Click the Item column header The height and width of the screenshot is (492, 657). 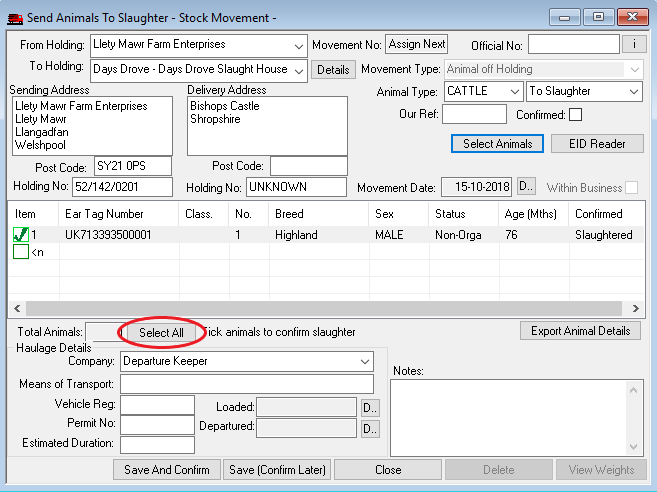click(34, 214)
